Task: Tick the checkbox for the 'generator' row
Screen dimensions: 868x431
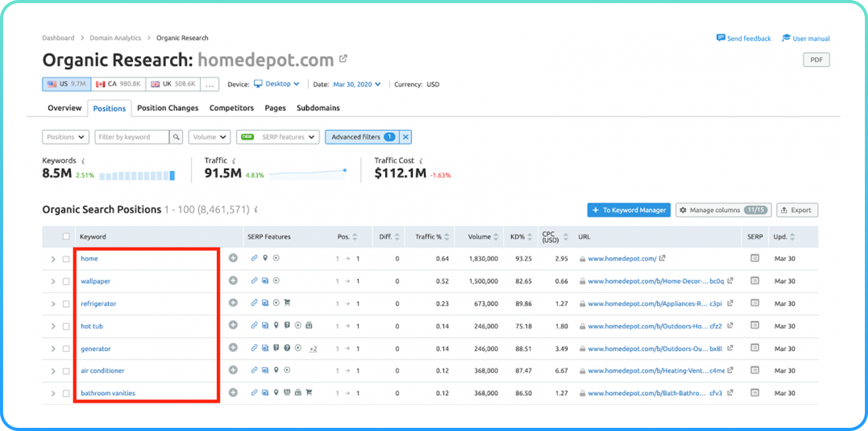Action: click(x=67, y=349)
